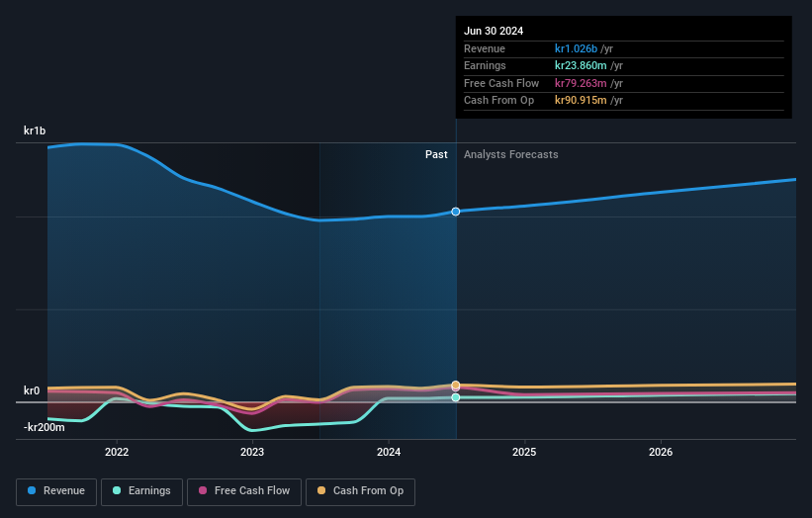Click the Jun 30 2024 tooltip date

(494, 31)
